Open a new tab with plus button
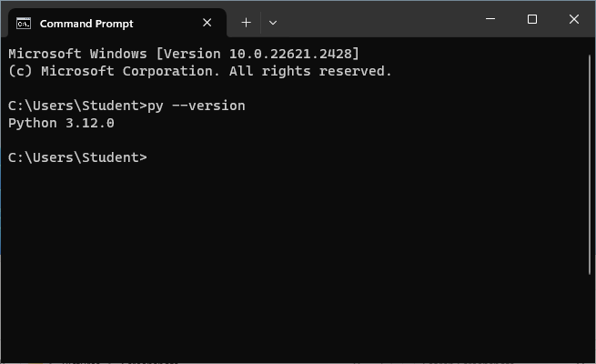The image size is (596, 364). [246, 23]
